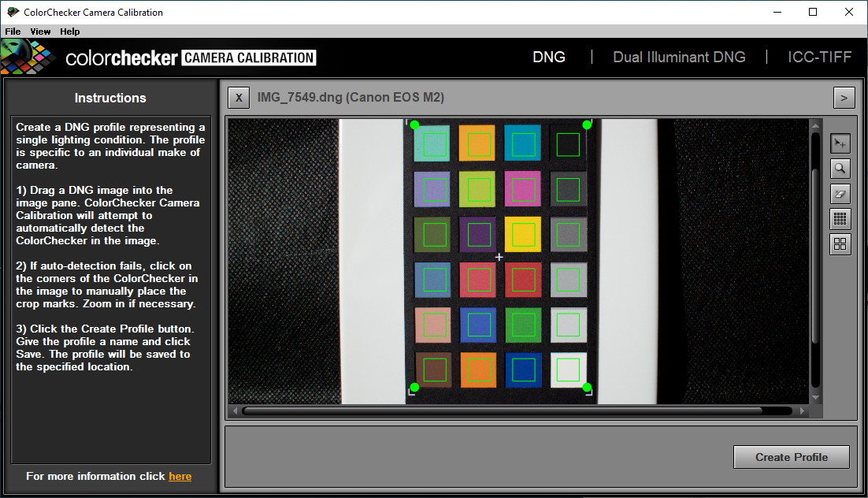Toggle the dense dotted grid button
The image size is (868, 498).
coord(840,219)
